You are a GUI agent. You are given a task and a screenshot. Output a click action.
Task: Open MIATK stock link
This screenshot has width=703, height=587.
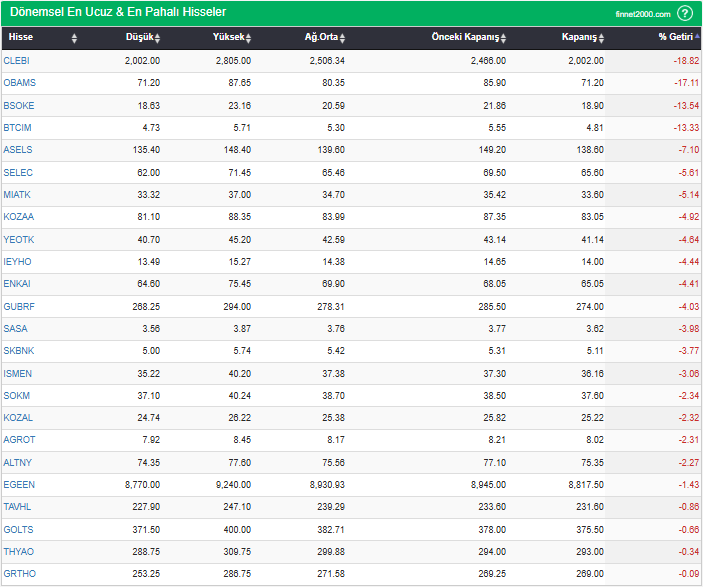(x=17, y=195)
